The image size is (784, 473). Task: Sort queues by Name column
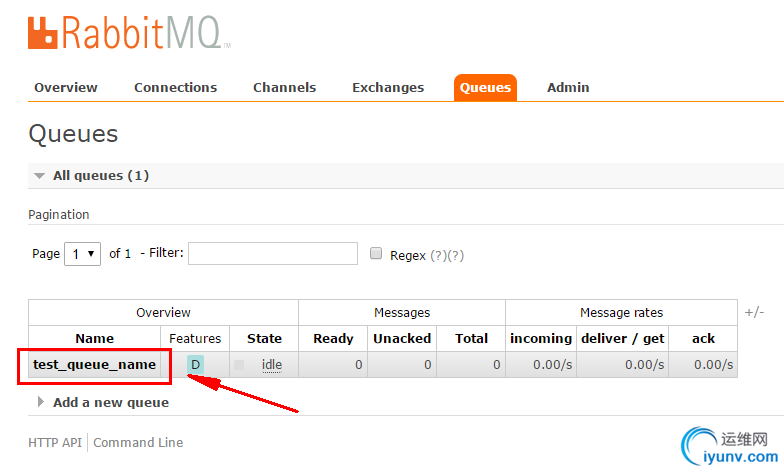94,338
